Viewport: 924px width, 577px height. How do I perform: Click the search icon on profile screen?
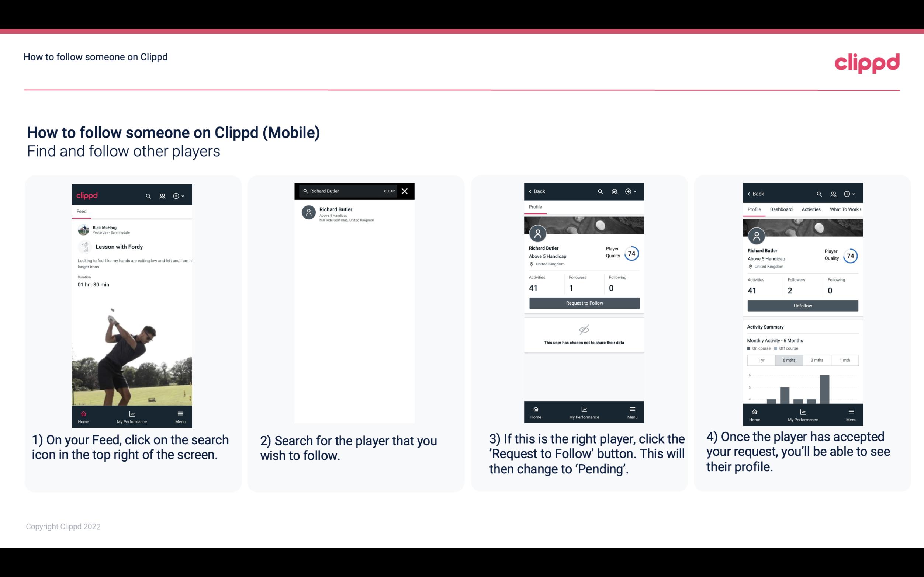pos(600,192)
